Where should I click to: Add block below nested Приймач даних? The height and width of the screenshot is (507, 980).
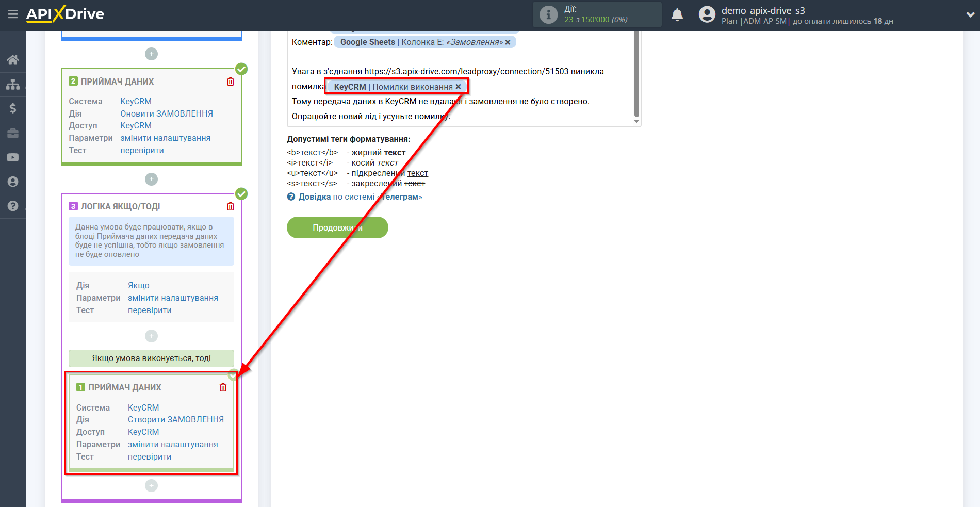click(151, 486)
